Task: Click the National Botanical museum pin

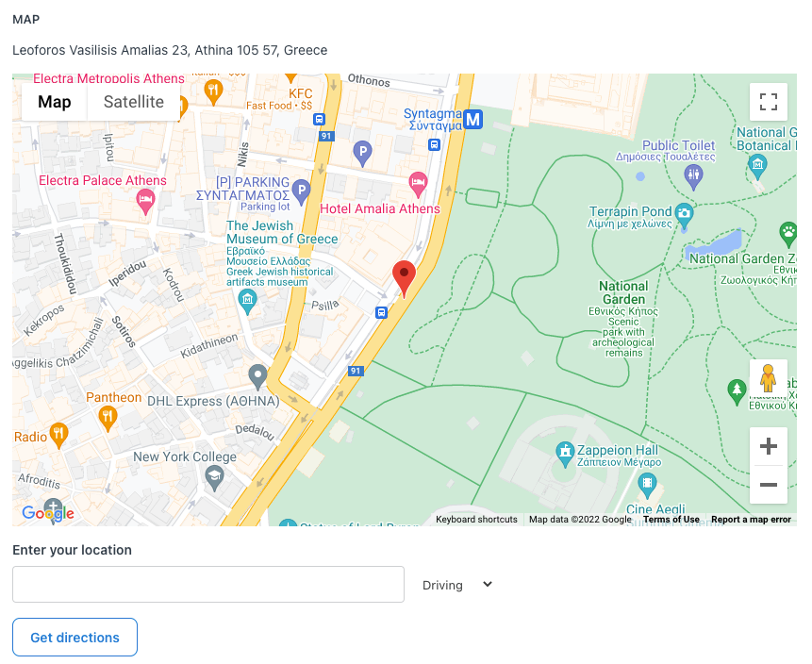Action: [x=757, y=167]
